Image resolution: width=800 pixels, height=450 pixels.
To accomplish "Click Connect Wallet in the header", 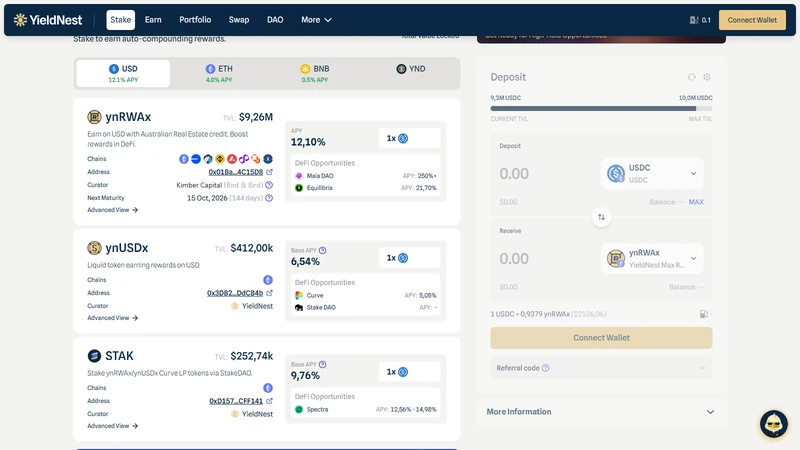I will pyautogui.click(x=752, y=20).
